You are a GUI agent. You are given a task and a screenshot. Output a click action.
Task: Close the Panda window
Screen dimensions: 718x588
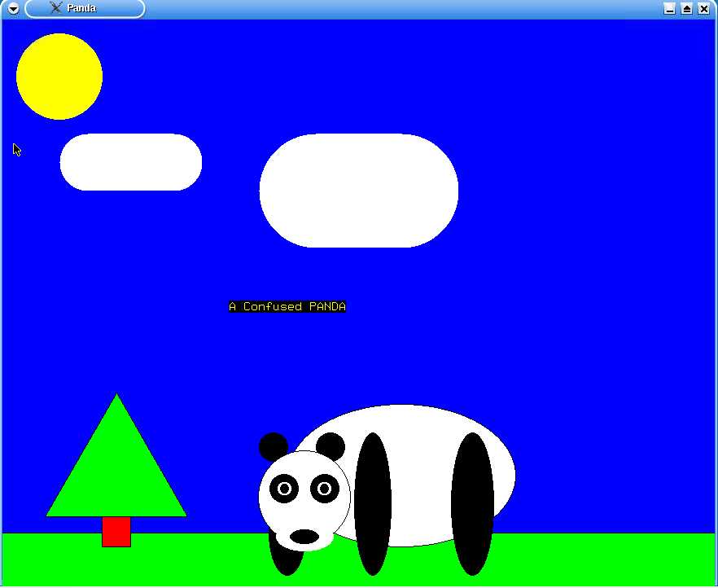point(704,8)
